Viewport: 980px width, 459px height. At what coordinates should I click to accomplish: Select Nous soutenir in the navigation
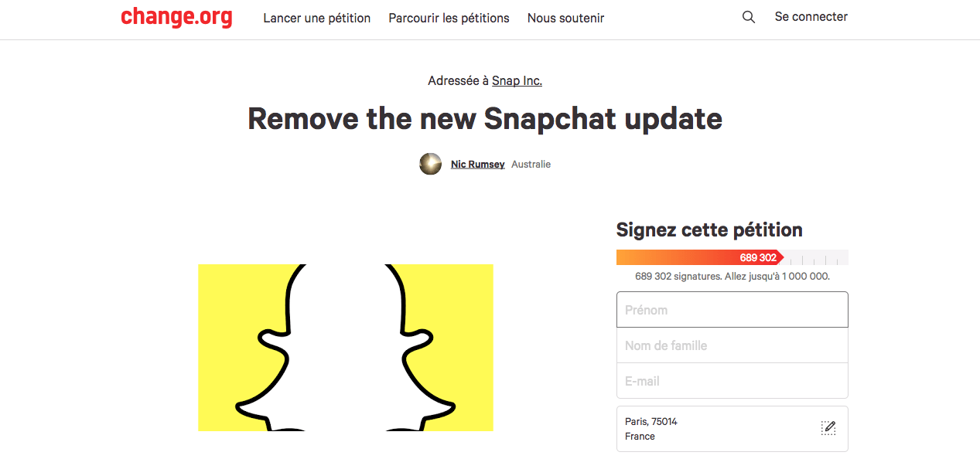click(x=565, y=18)
